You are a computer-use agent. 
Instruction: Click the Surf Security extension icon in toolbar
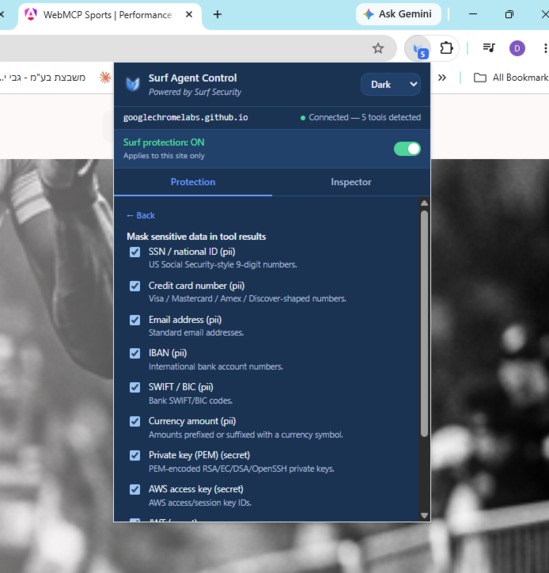point(419,49)
